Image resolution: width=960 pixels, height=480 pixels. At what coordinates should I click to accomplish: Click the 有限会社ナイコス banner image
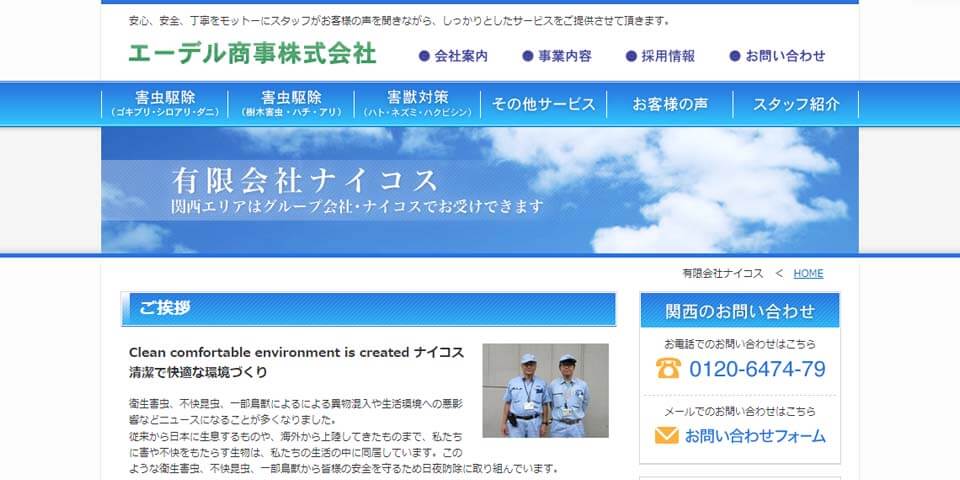pyautogui.click(x=479, y=190)
